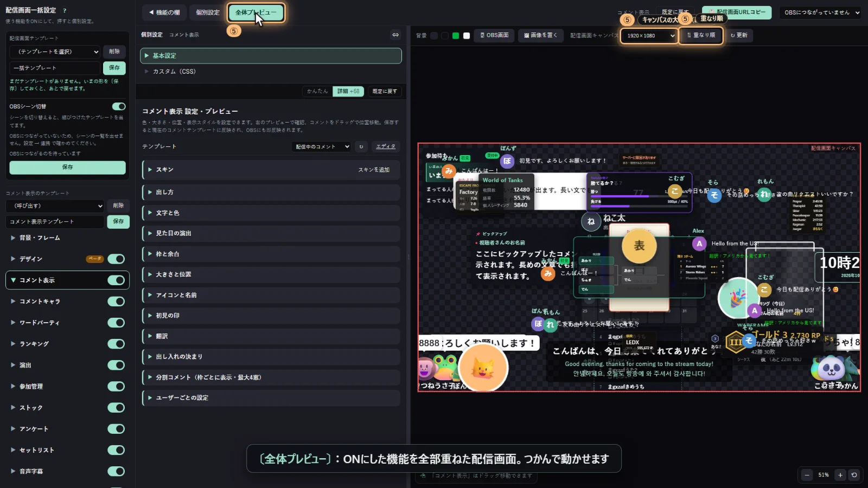The height and width of the screenshot is (488, 868).
Task: Expand the カスタム (CSS) section
Action: coord(271,72)
